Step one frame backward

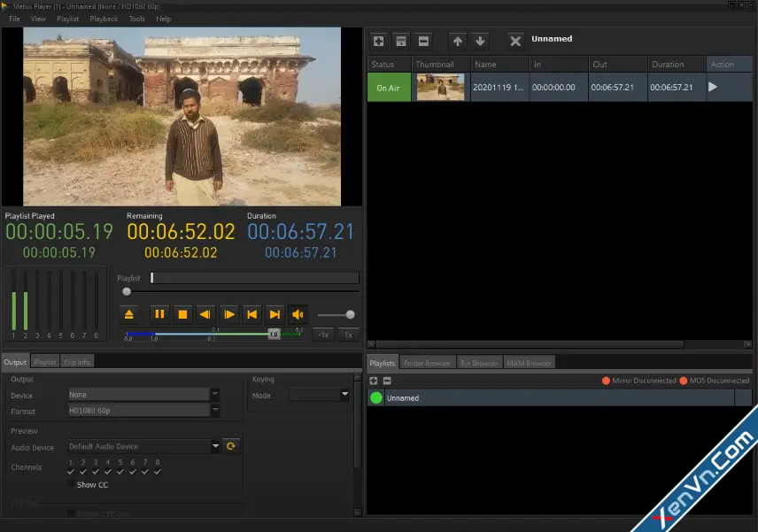pyautogui.click(x=205, y=314)
